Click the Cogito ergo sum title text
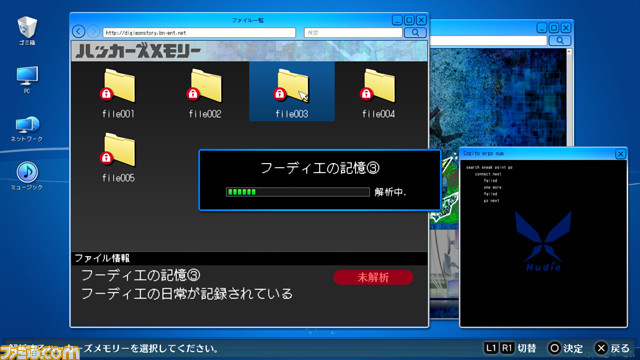Image resolution: width=640 pixels, height=360 pixels. point(483,153)
